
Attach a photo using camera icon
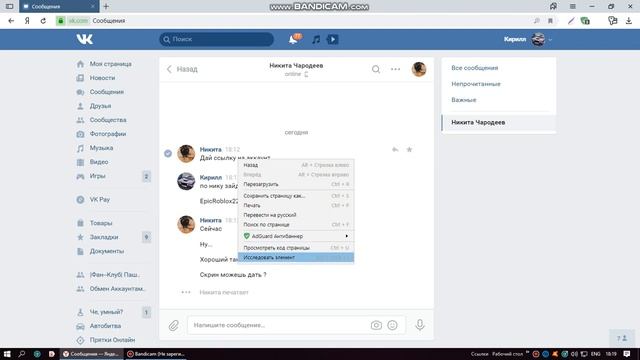[x=376, y=325]
